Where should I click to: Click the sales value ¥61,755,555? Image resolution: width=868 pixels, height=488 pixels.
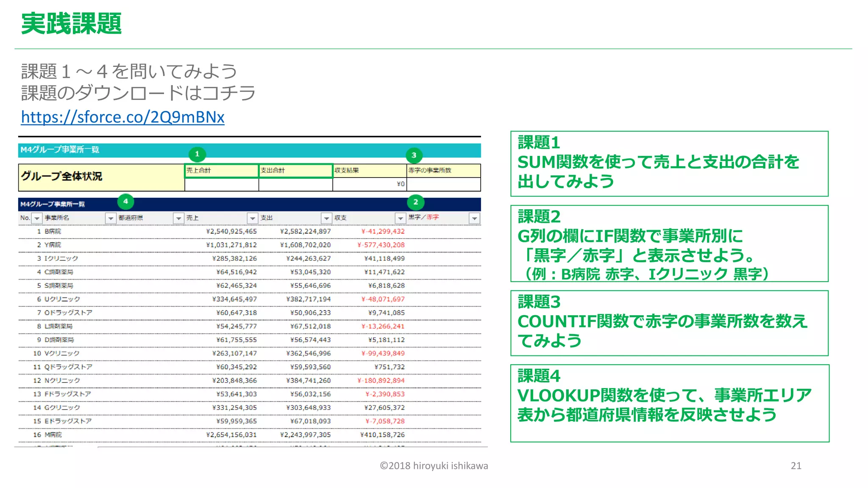[236, 340]
